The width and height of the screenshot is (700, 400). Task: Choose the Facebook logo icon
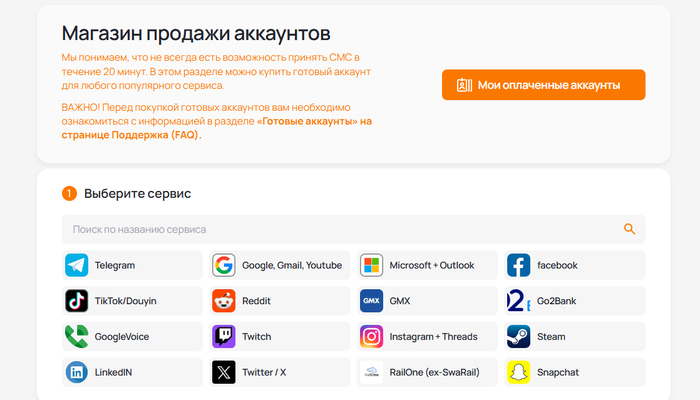coord(518,265)
